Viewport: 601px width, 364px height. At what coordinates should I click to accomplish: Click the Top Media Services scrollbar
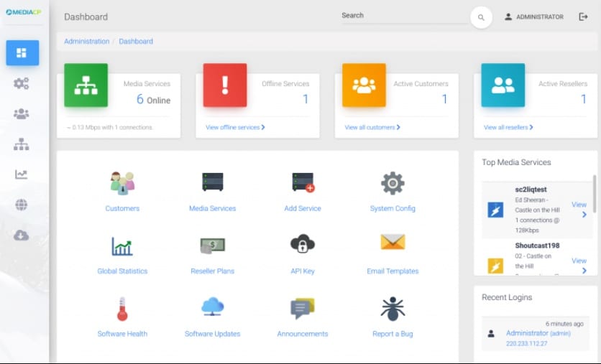(595, 194)
